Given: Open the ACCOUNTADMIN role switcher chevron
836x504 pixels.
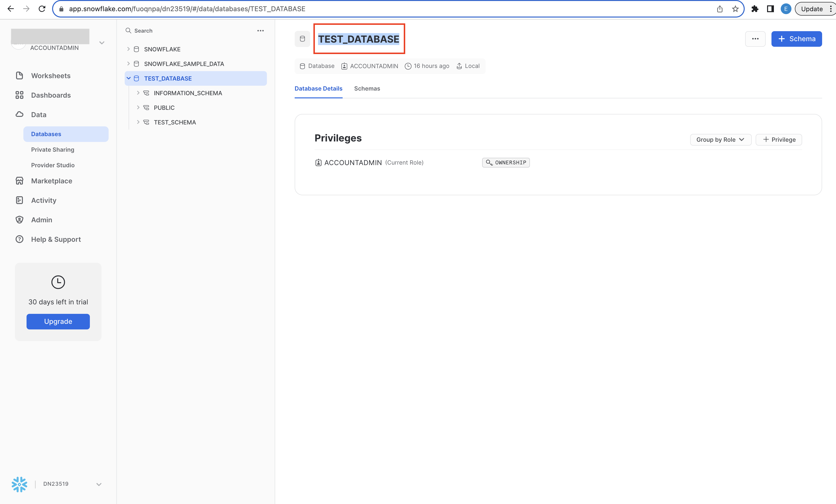Looking at the screenshot, I should [102, 43].
